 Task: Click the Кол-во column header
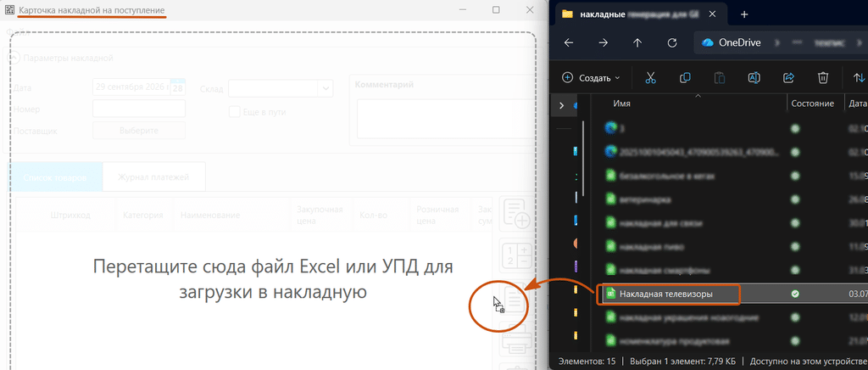tap(374, 215)
